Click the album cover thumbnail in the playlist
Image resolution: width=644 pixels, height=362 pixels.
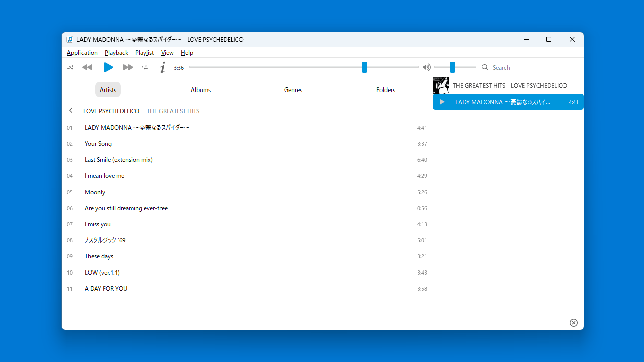pyautogui.click(x=441, y=85)
